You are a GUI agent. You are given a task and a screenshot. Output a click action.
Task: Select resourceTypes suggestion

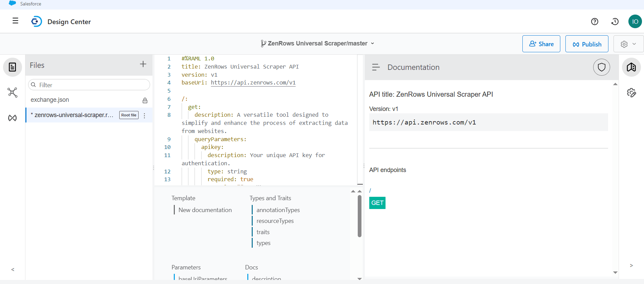(x=275, y=221)
